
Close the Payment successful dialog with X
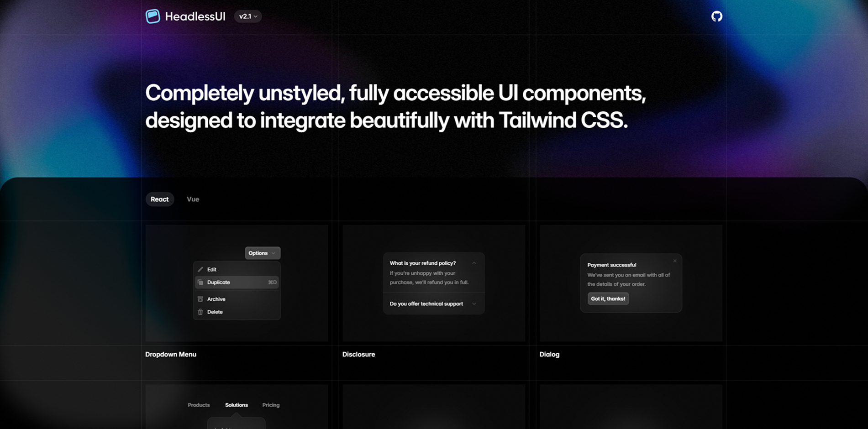point(675,261)
